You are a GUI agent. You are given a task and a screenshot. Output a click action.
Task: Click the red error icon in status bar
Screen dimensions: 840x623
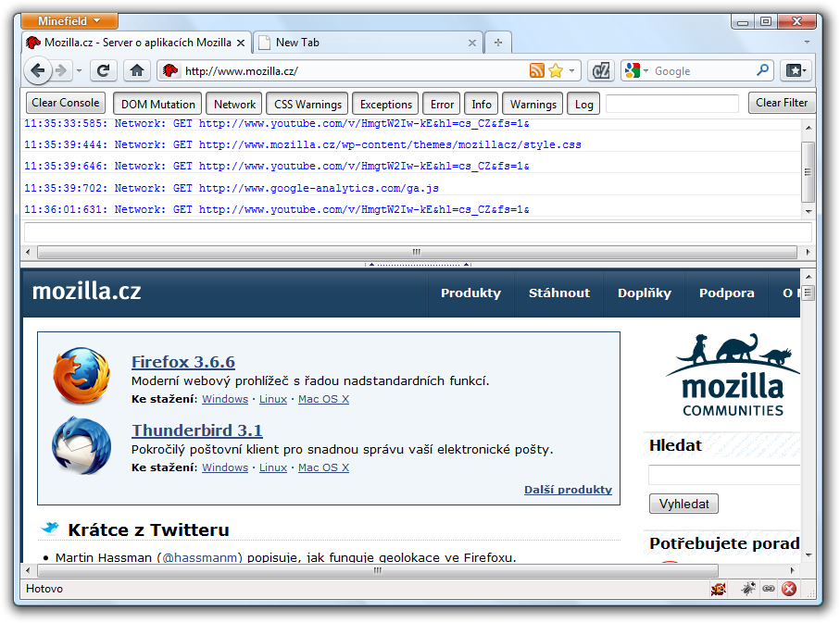coord(788,589)
